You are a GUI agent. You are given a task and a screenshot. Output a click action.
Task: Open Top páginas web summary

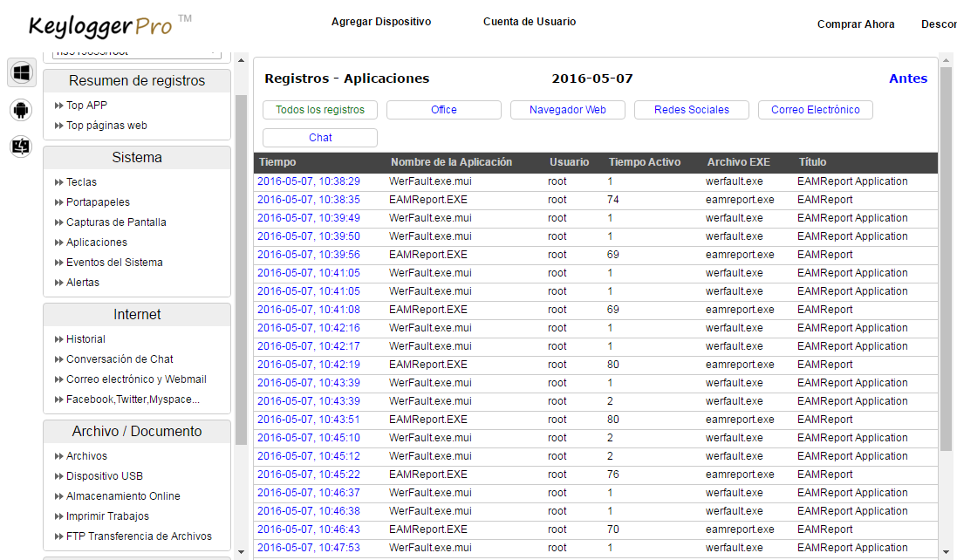click(x=106, y=126)
